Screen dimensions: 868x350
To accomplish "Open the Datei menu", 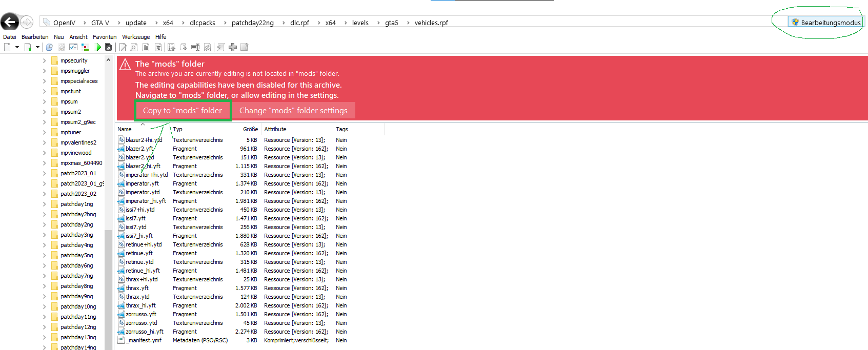I will click(9, 37).
